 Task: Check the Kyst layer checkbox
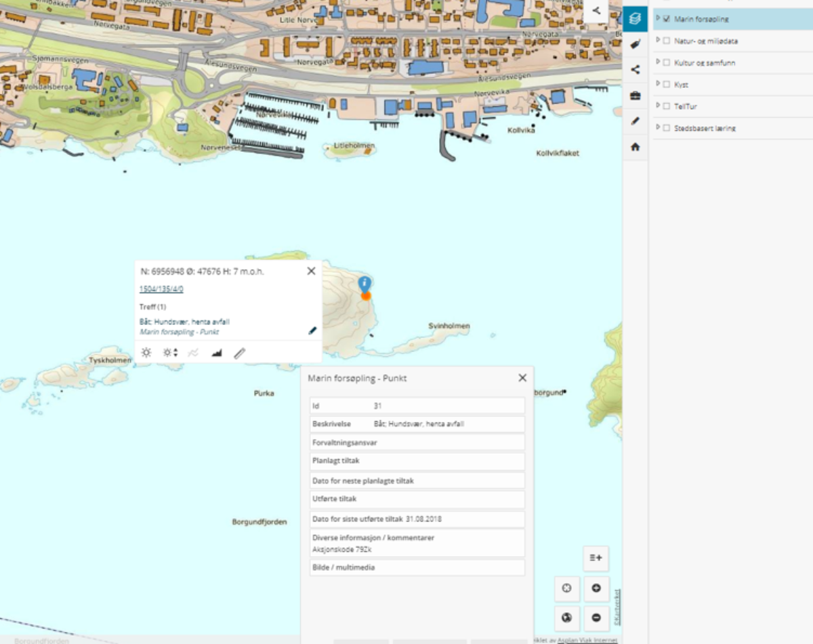(x=667, y=85)
